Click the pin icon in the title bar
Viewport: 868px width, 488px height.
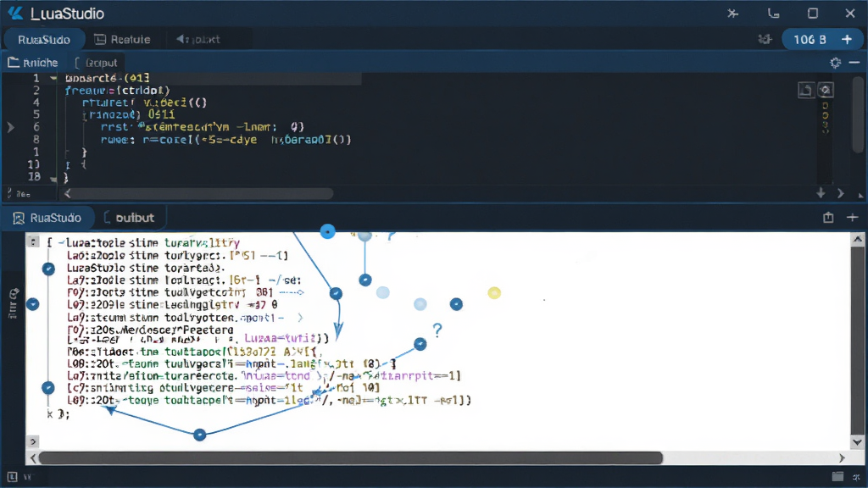(733, 14)
